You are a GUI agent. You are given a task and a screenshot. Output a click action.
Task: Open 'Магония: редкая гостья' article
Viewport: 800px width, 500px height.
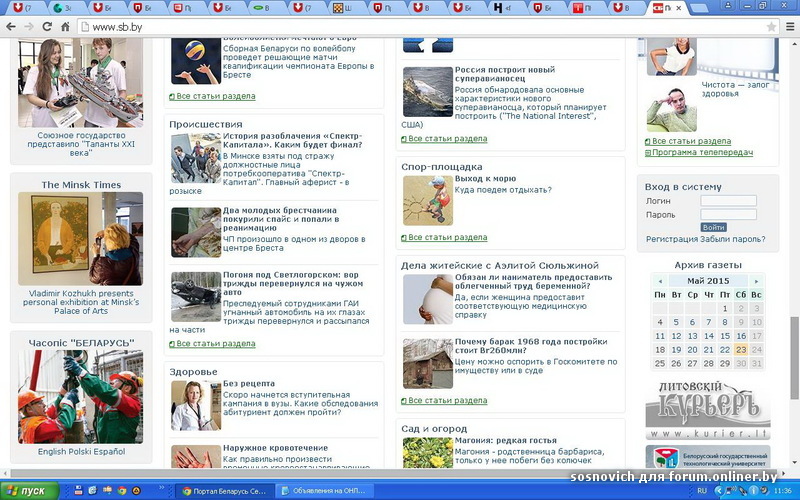pos(506,440)
